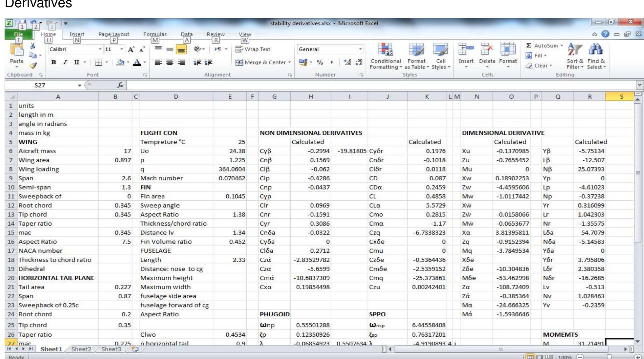Screen dimensions: 644x359
Task: Open the File tab
Action: 18,34
